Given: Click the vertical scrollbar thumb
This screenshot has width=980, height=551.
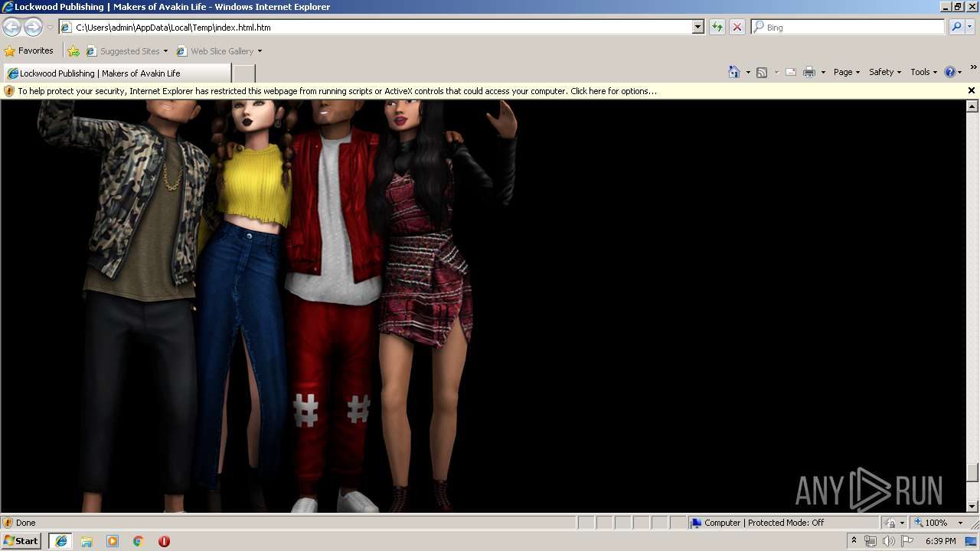Looking at the screenshot, I should point(972,473).
